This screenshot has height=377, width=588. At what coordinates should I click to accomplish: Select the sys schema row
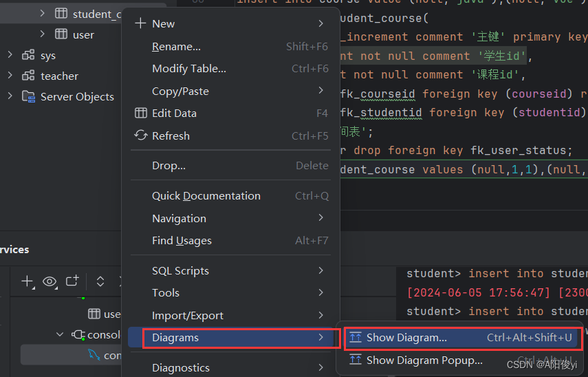point(62,56)
